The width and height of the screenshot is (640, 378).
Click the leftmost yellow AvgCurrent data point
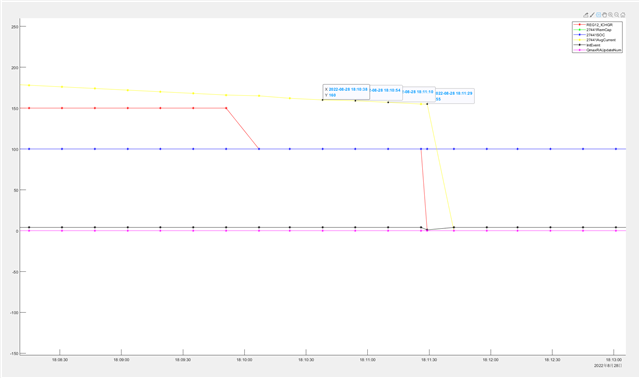[x=29, y=85]
